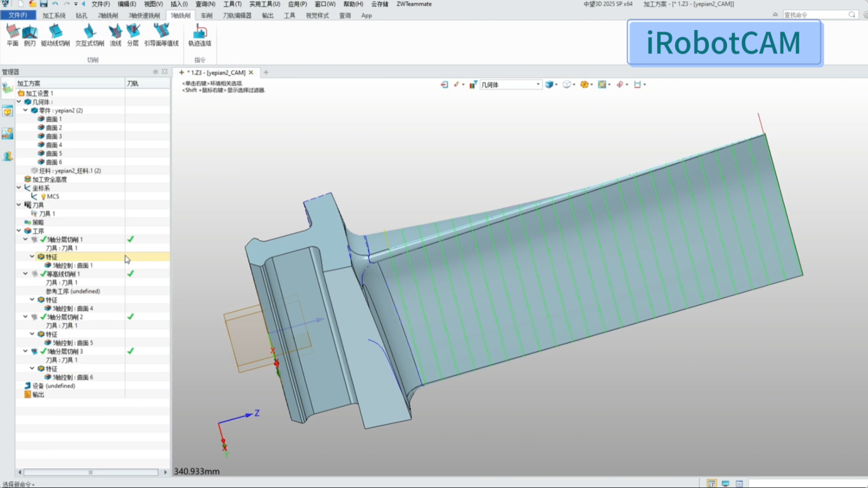Click the manager panel horizontal scrollbar
The width and height of the screenshot is (868, 488).
[x=91, y=472]
